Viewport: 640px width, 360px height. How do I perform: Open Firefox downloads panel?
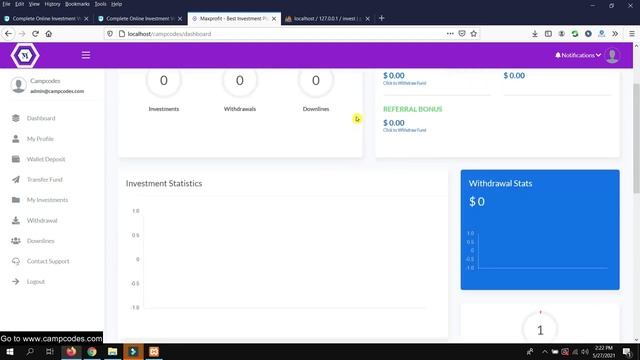click(535, 34)
